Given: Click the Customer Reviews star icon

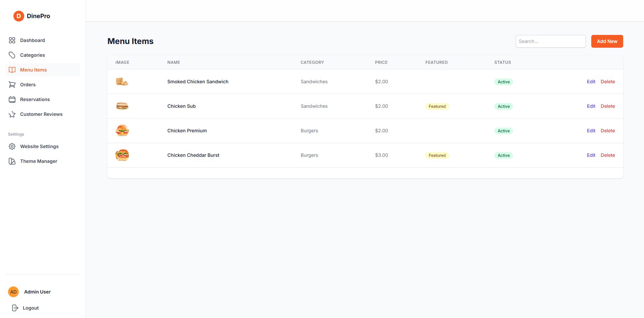Looking at the screenshot, I should tap(12, 114).
